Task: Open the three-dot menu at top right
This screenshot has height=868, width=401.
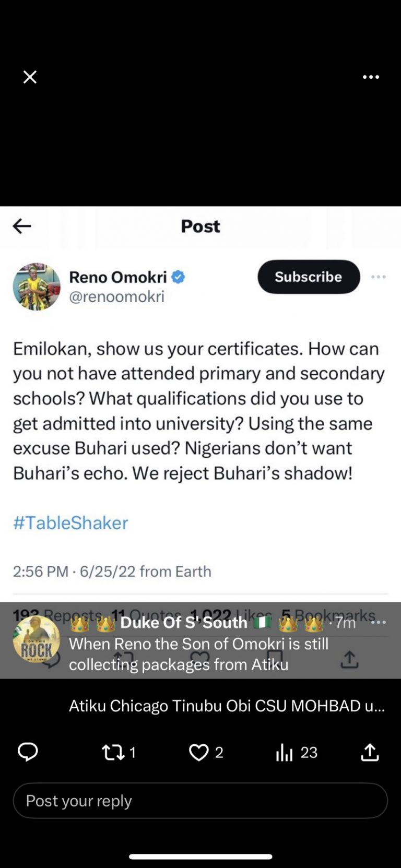Action: click(x=371, y=77)
